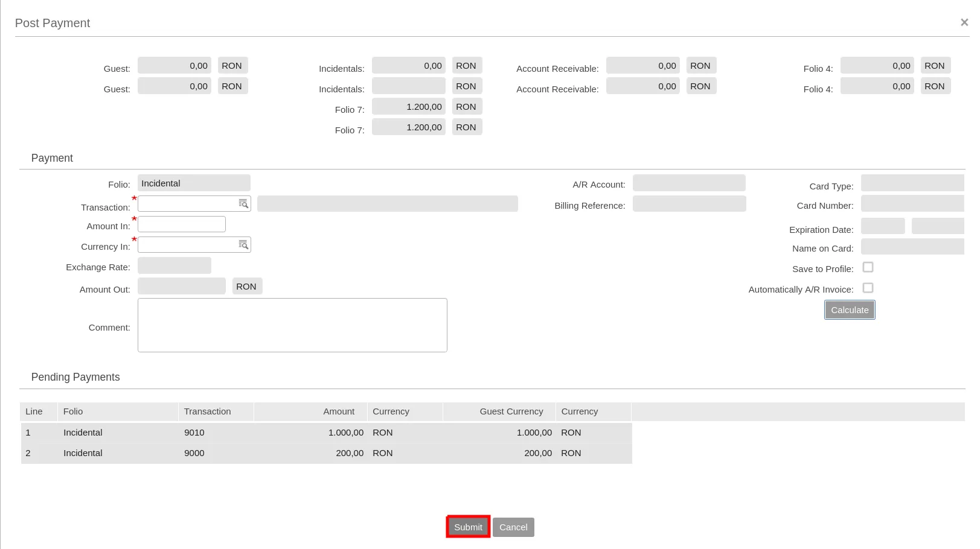Viewport: 980px width, 549px height.
Task: Sort by the Guest Currency column header
Action: [499, 411]
